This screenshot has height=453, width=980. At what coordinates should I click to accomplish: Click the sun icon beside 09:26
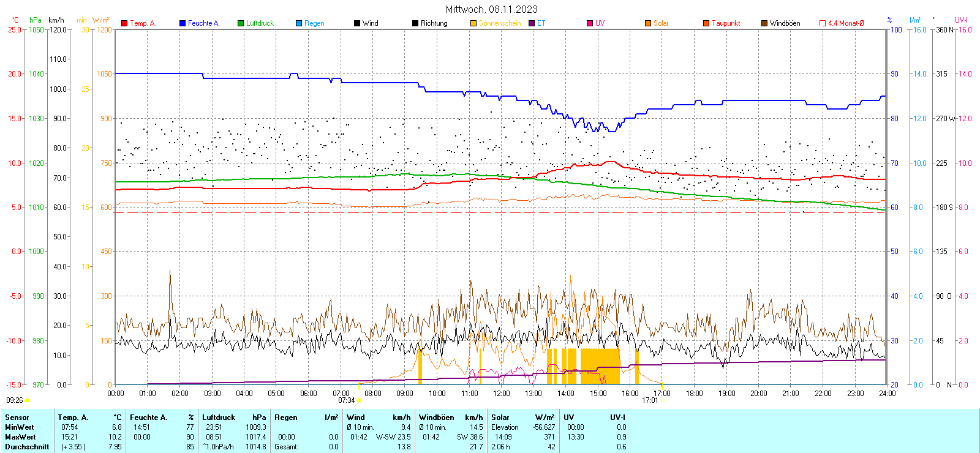pyautogui.click(x=28, y=400)
